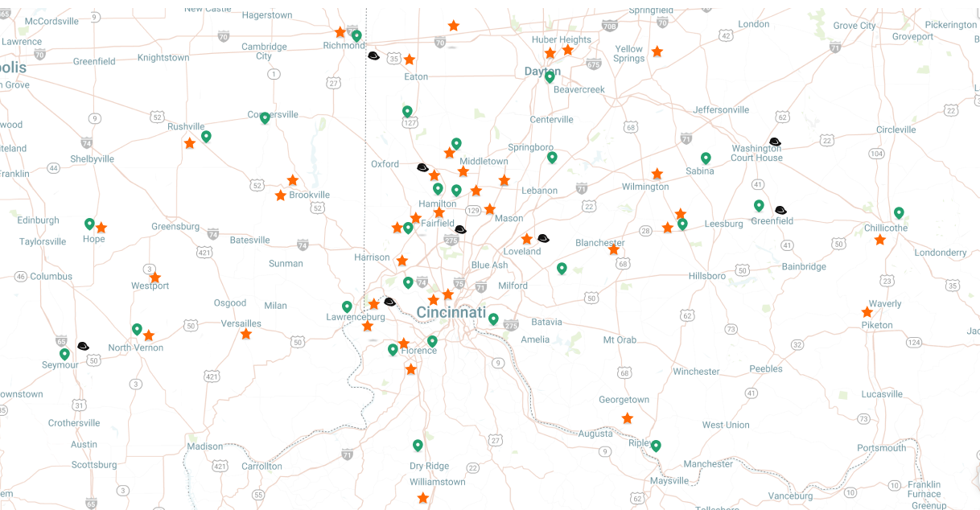
Task: Select the orange star above Westport
Action: tap(155, 278)
